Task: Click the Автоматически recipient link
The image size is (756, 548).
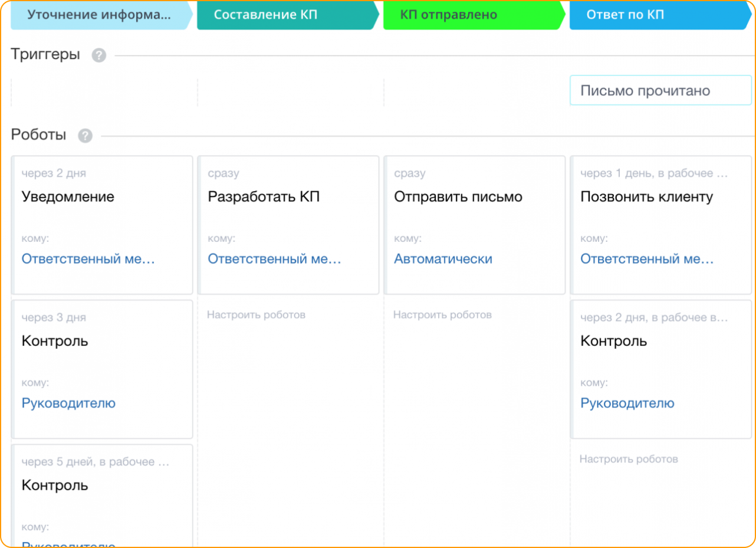Action: tap(443, 259)
